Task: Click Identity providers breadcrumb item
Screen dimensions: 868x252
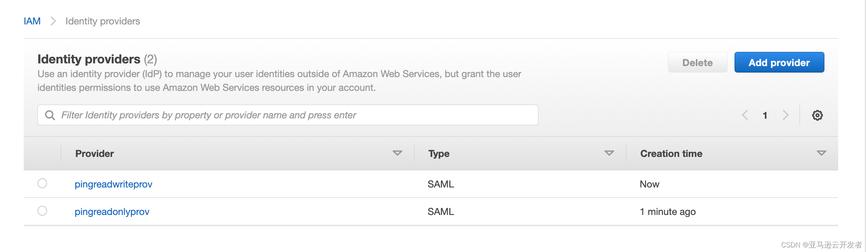Action: pos(102,21)
